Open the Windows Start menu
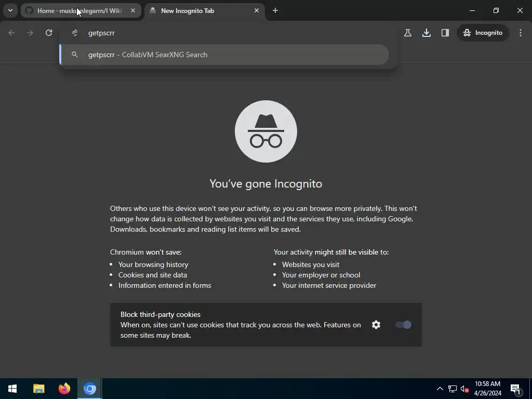The height and width of the screenshot is (399, 532). pyautogui.click(x=12, y=389)
